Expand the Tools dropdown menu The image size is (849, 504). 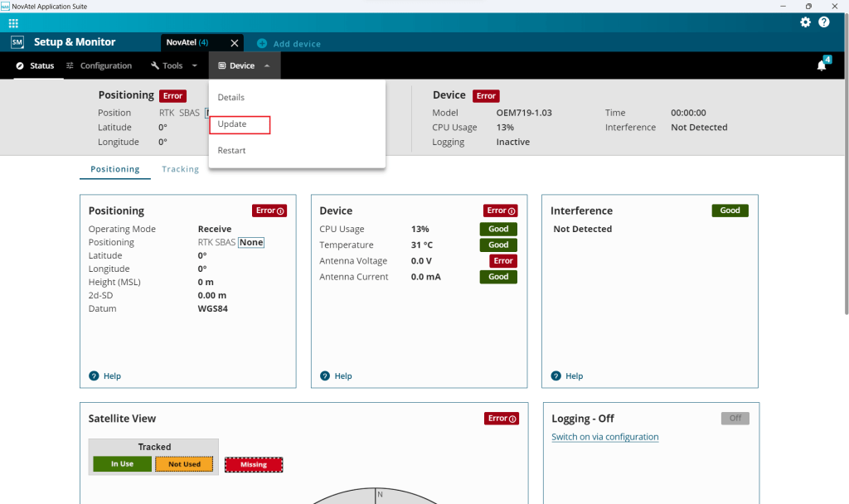tap(174, 65)
